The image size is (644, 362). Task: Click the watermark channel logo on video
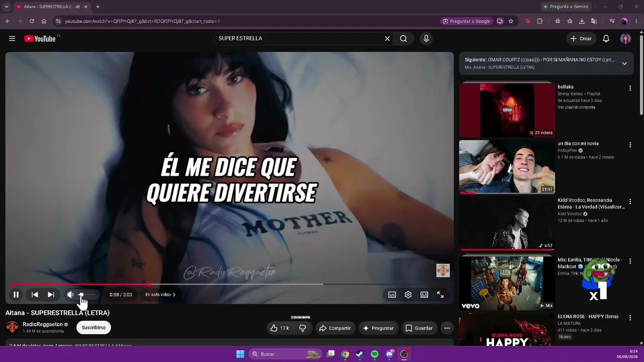click(x=443, y=270)
